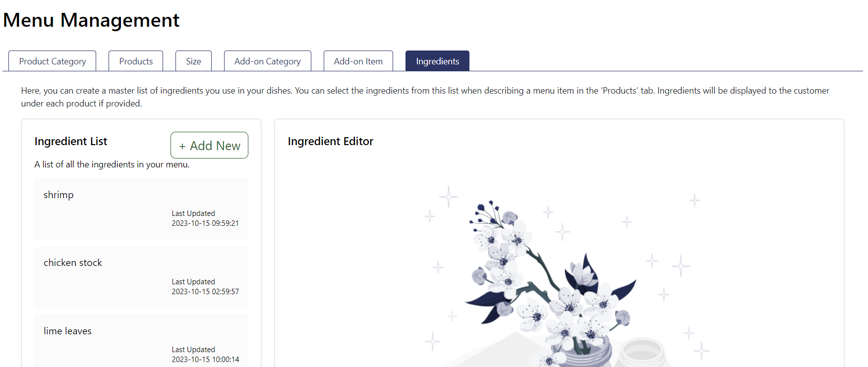Open the Product Category tab
This screenshot has height=367, width=868.
pyautogui.click(x=52, y=61)
